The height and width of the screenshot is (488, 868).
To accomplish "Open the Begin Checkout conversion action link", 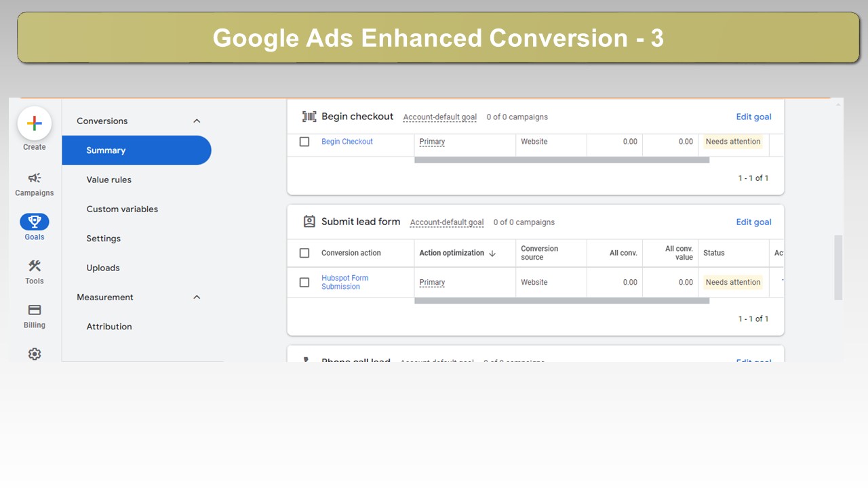I will tap(347, 142).
